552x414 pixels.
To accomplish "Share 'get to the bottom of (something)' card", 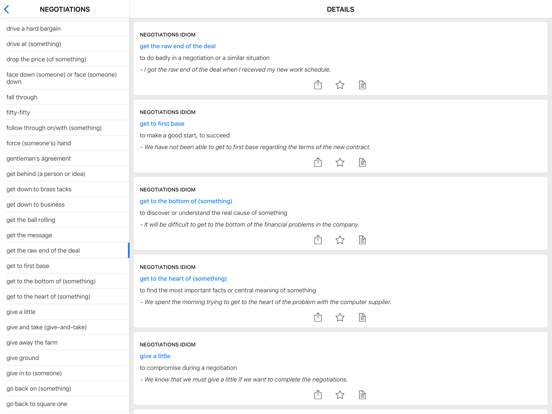I will click(x=318, y=240).
